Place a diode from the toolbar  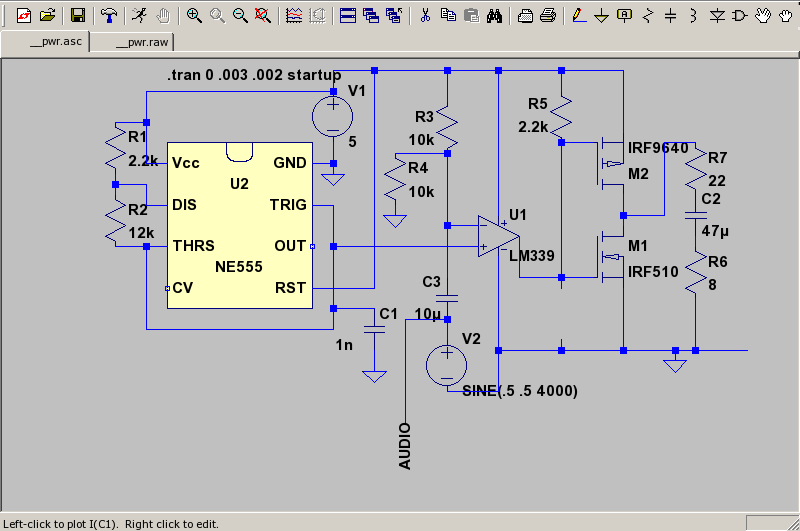(717, 16)
